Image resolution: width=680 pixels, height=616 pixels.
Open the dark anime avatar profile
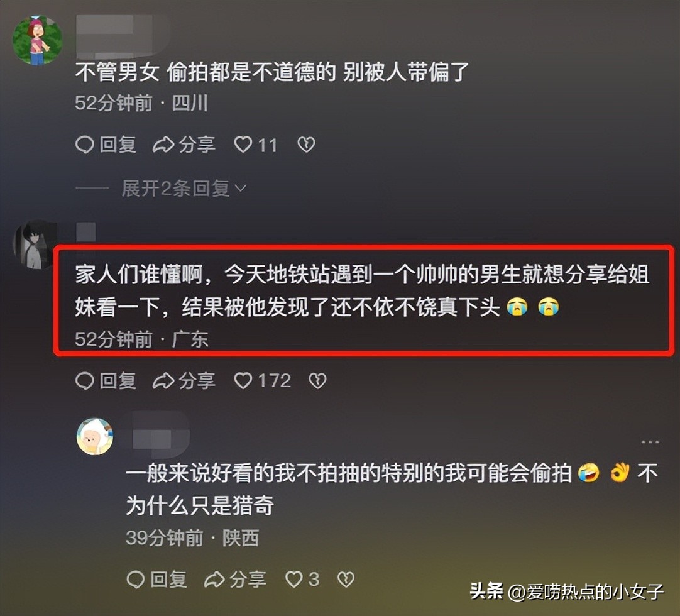point(35,245)
